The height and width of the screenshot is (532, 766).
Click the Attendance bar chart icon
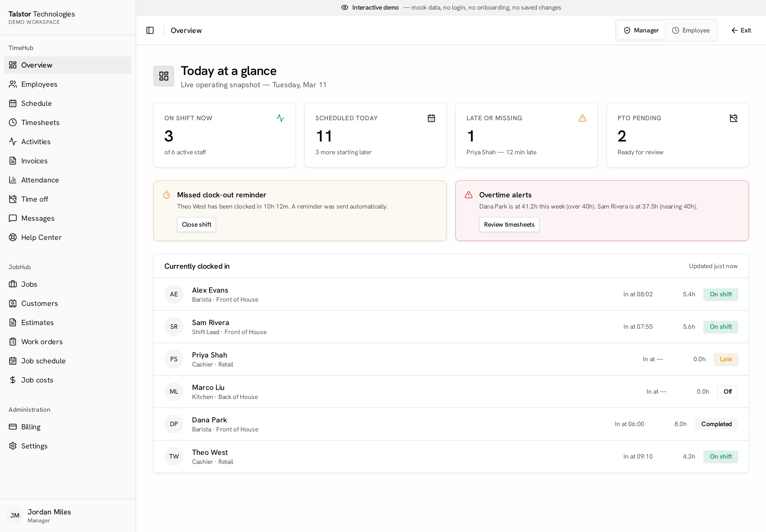13,180
